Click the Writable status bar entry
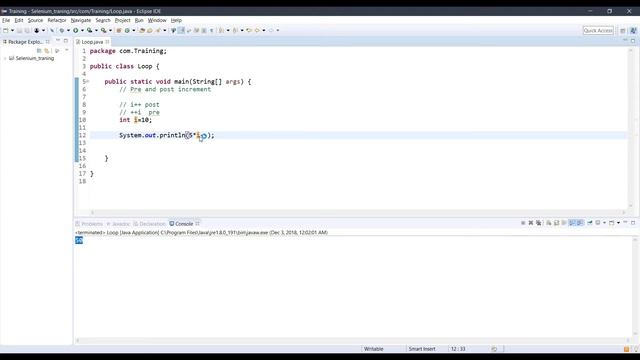The width and height of the screenshot is (640, 360). click(x=373, y=349)
